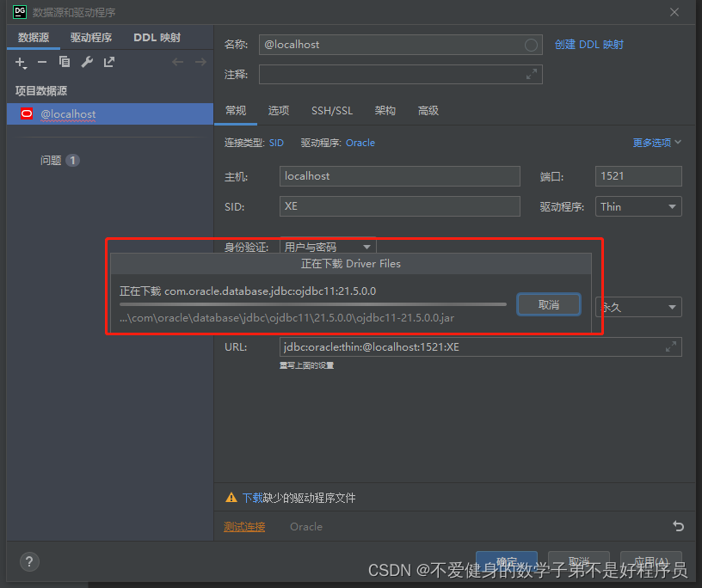The height and width of the screenshot is (588, 702).
Task: Click the host field localhost
Action: [x=399, y=176]
